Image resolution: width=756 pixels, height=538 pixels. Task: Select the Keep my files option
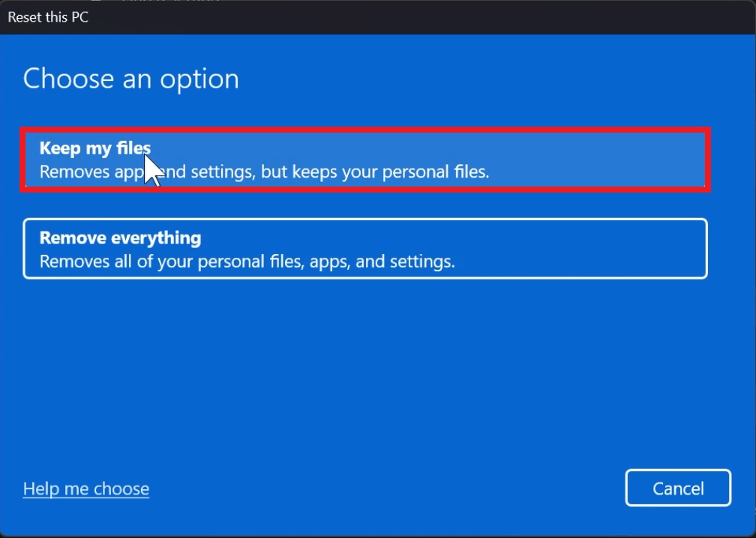[365, 160]
